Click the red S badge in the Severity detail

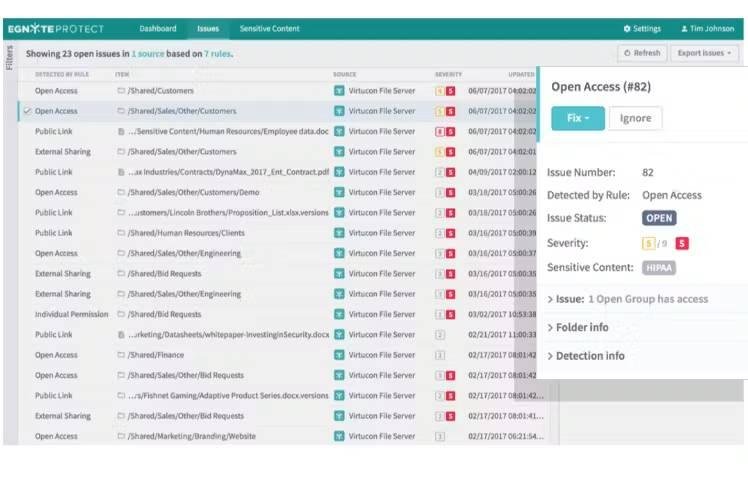click(x=682, y=243)
